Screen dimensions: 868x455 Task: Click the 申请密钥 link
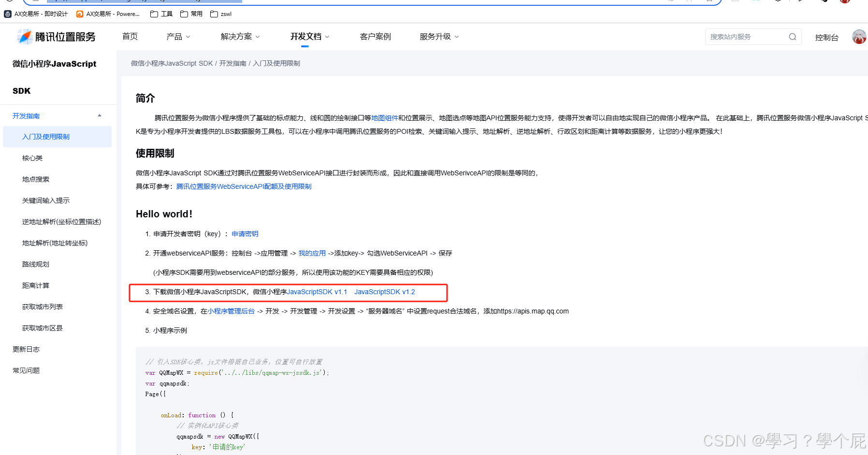tap(245, 233)
